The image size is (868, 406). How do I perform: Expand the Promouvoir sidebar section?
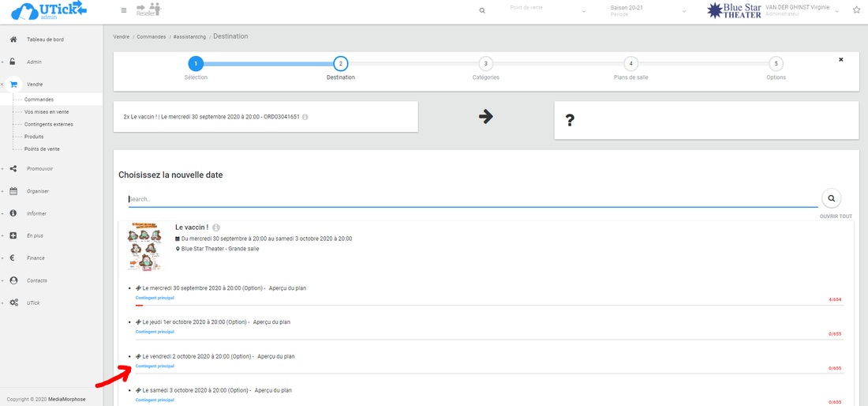pos(39,168)
